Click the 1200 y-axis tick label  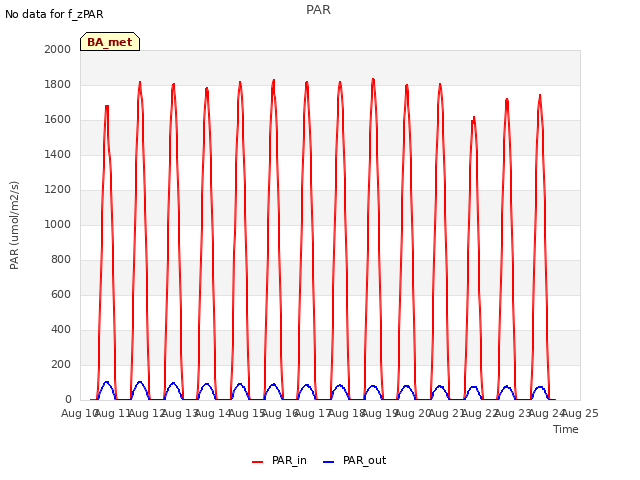point(58,189)
